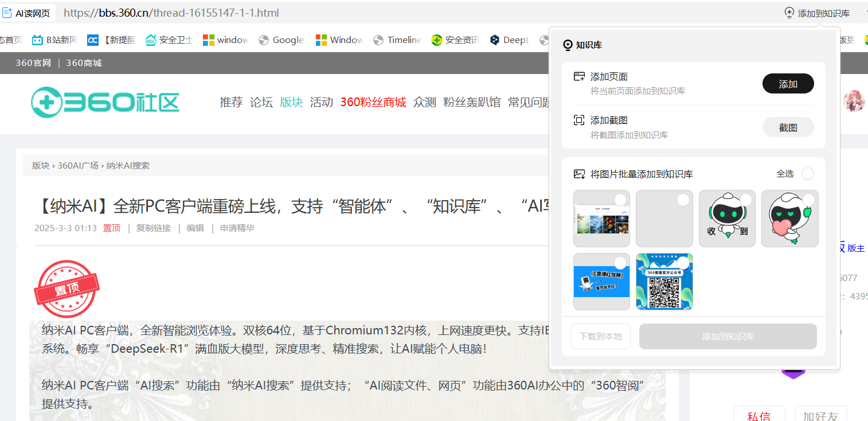Click the 添加截图 screenshot icon
The height and width of the screenshot is (421, 868).
(580, 120)
